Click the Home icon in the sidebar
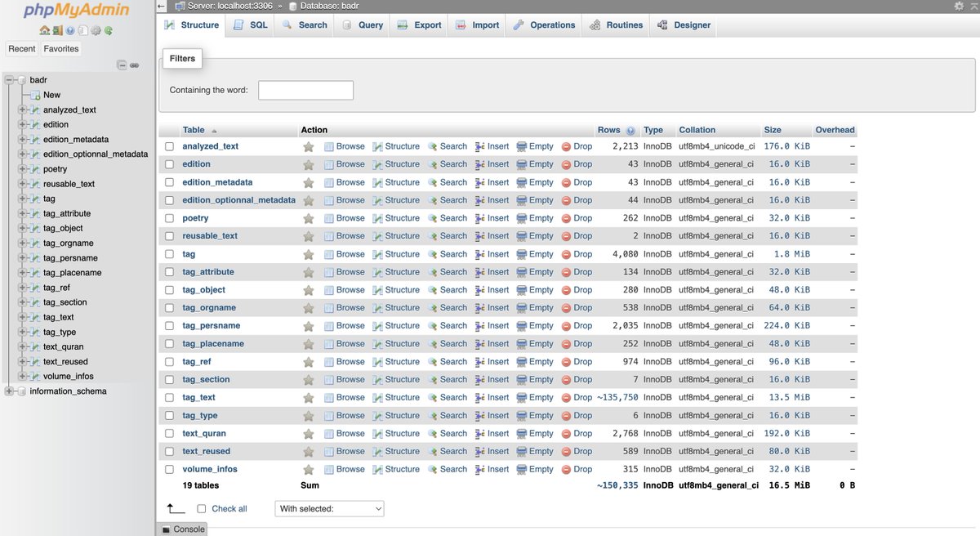The height and width of the screenshot is (536, 980). coord(45,30)
